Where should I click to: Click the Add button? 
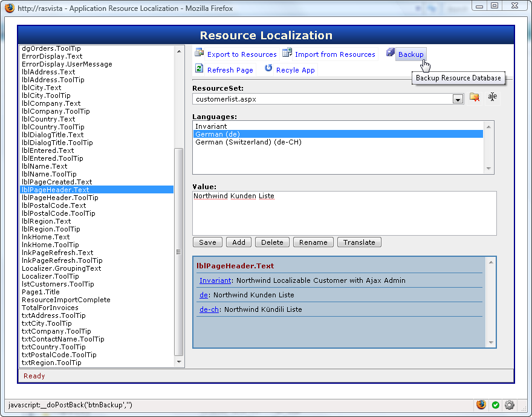click(239, 242)
